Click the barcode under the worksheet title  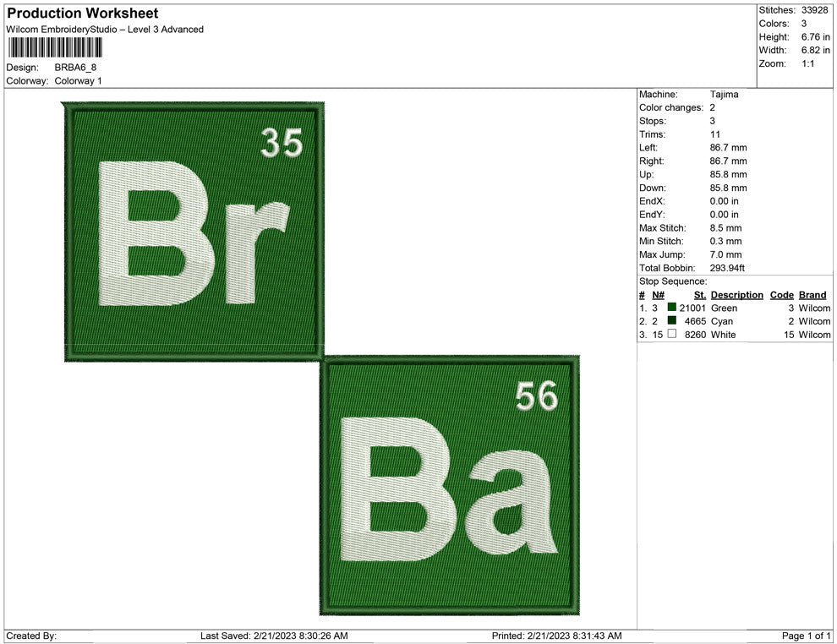click(x=55, y=47)
